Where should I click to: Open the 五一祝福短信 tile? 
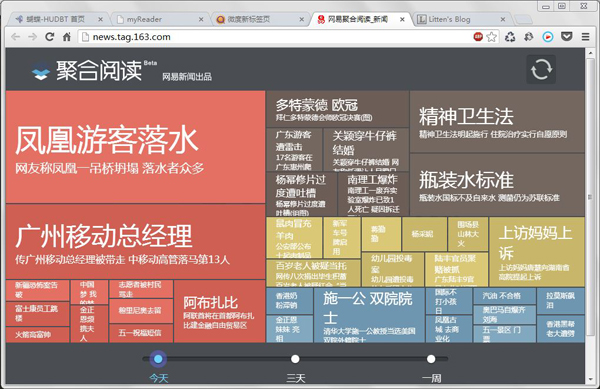140,333
